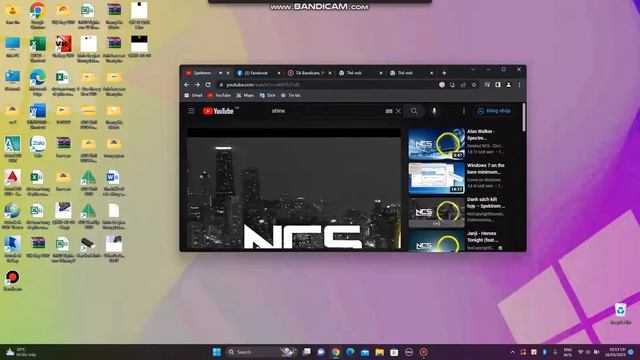Show hidden system tray icons
Viewport: 640px width, 360px height.
pos(513,352)
